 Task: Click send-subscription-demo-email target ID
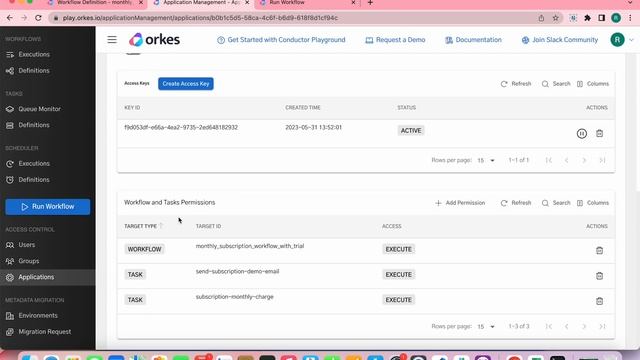pyautogui.click(x=238, y=271)
